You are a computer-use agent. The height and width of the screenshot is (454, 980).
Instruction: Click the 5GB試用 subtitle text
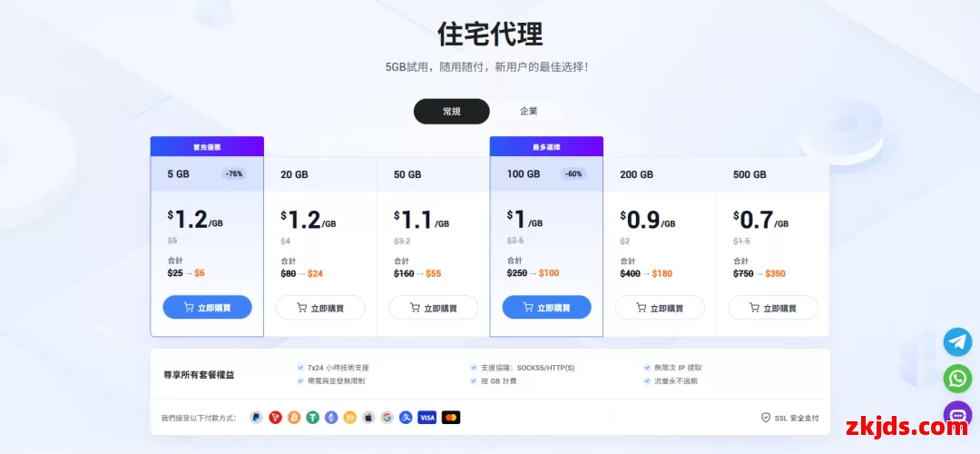click(x=487, y=67)
